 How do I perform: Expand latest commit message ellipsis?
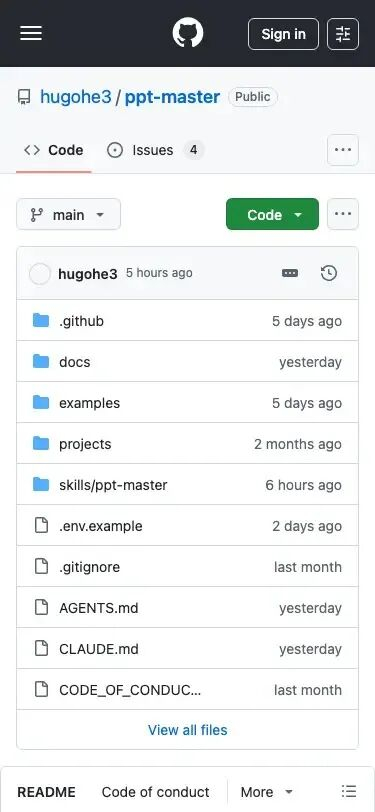pos(290,273)
